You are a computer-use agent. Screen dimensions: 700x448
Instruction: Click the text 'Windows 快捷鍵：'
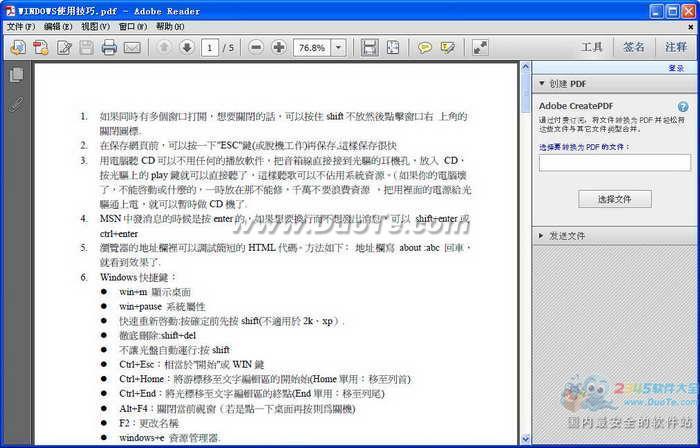point(138,277)
